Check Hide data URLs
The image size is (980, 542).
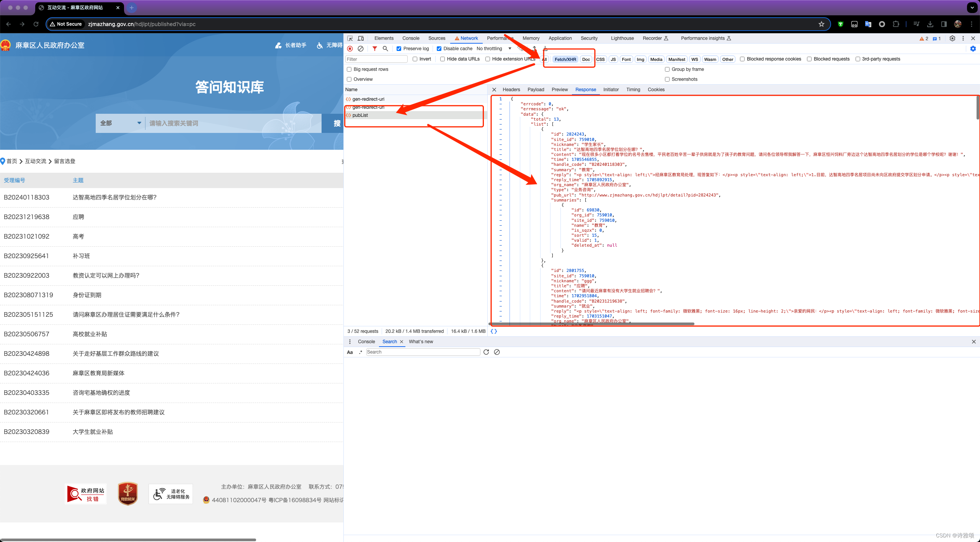click(x=443, y=59)
